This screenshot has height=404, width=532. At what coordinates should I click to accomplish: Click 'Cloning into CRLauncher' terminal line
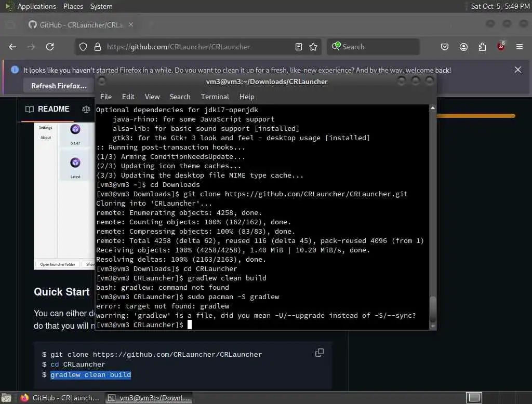pyautogui.click(x=154, y=203)
